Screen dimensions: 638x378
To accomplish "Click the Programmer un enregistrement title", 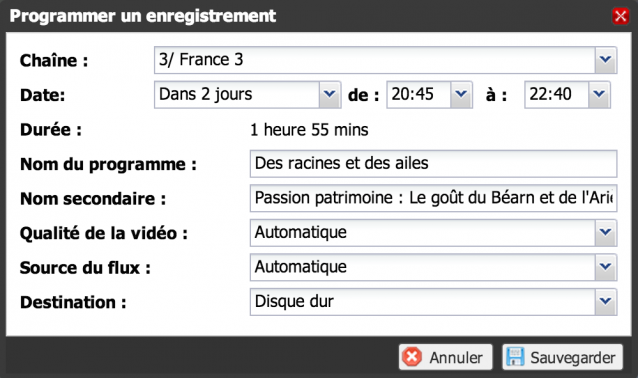I will tap(143, 16).
